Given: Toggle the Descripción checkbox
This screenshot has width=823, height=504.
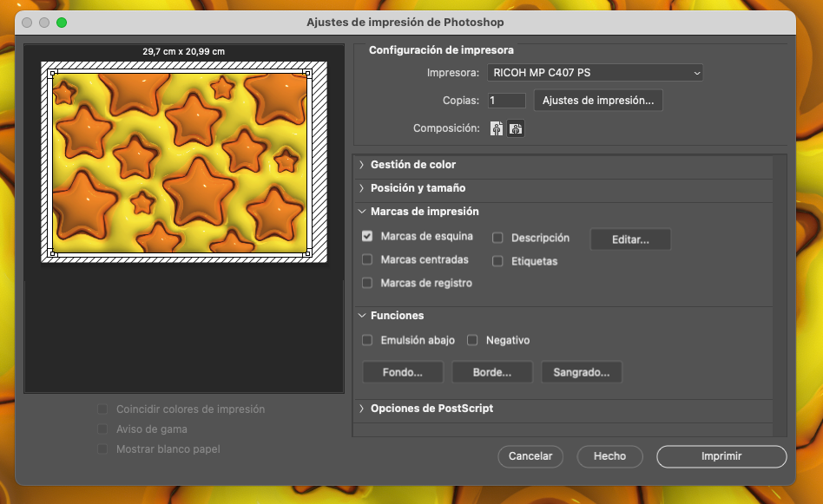Looking at the screenshot, I should [x=498, y=238].
